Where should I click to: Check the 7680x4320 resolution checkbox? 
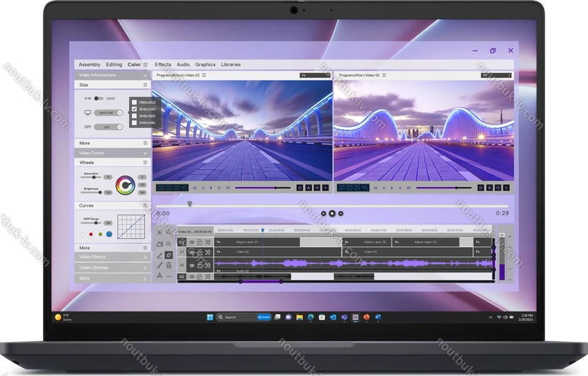click(134, 102)
